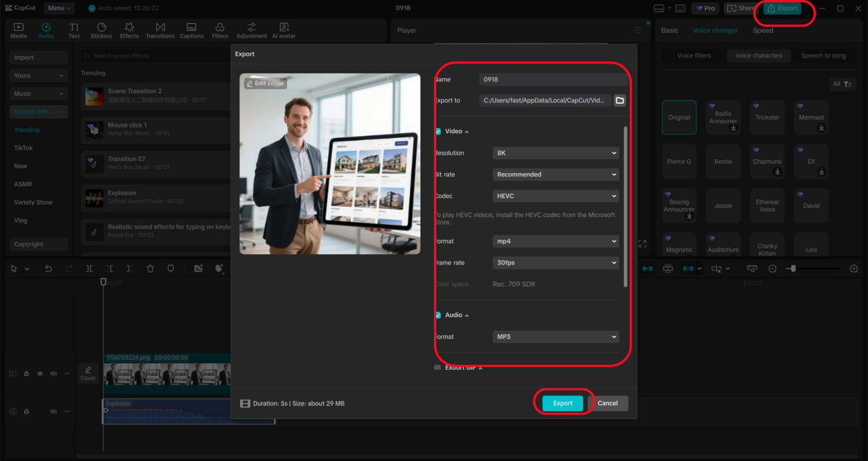868x461 pixels.
Task: Click the Edit cover button
Action: [265, 83]
